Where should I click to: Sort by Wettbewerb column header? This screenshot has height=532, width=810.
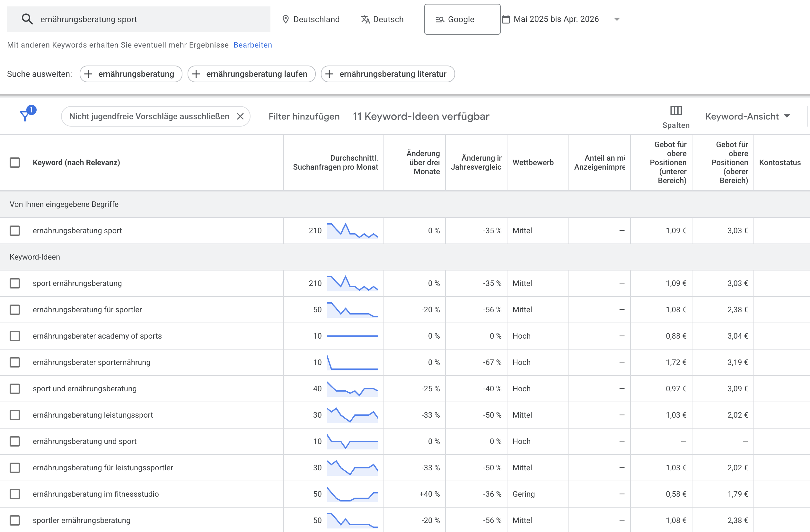(x=533, y=162)
